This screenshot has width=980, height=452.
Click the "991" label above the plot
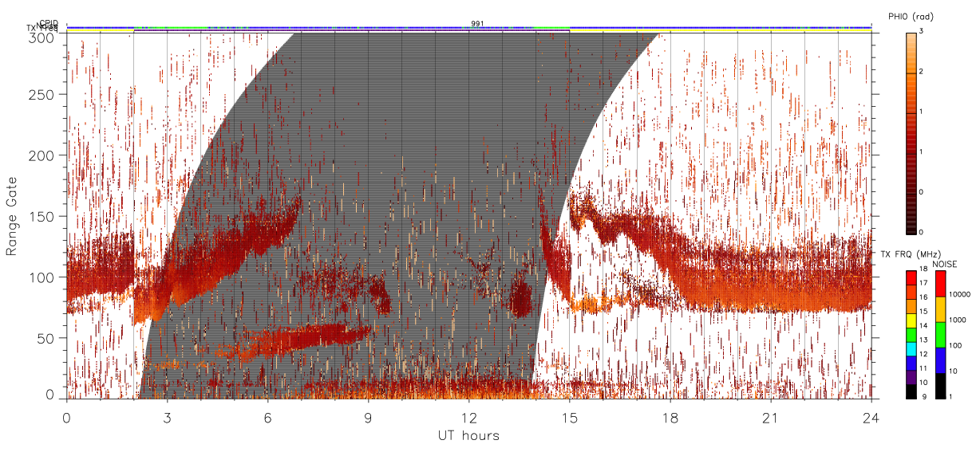point(477,24)
